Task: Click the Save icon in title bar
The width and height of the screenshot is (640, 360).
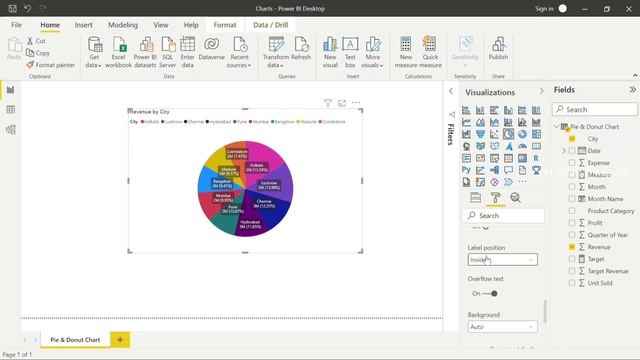Action: pyautogui.click(x=13, y=8)
